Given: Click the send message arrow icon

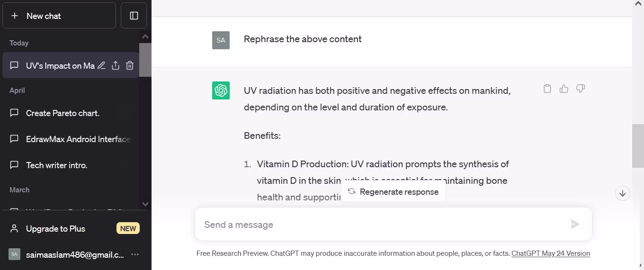Looking at the screenshot, I should (575, 224).
